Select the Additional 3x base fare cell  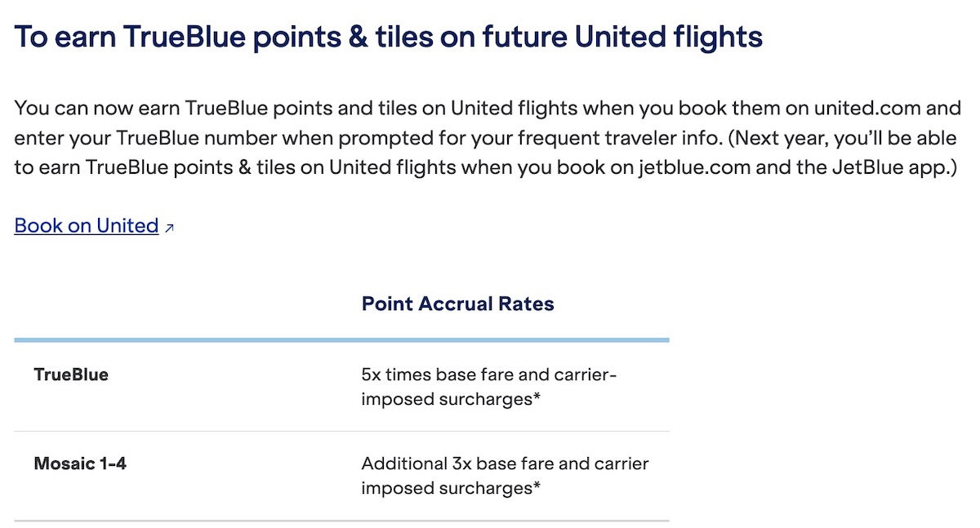(x=505, y=476)
